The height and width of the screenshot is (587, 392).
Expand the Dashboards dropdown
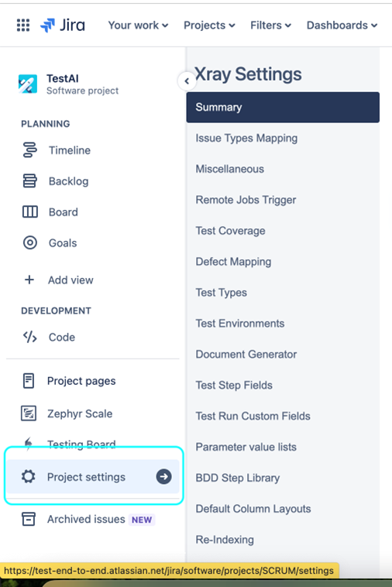click(342, 25)
